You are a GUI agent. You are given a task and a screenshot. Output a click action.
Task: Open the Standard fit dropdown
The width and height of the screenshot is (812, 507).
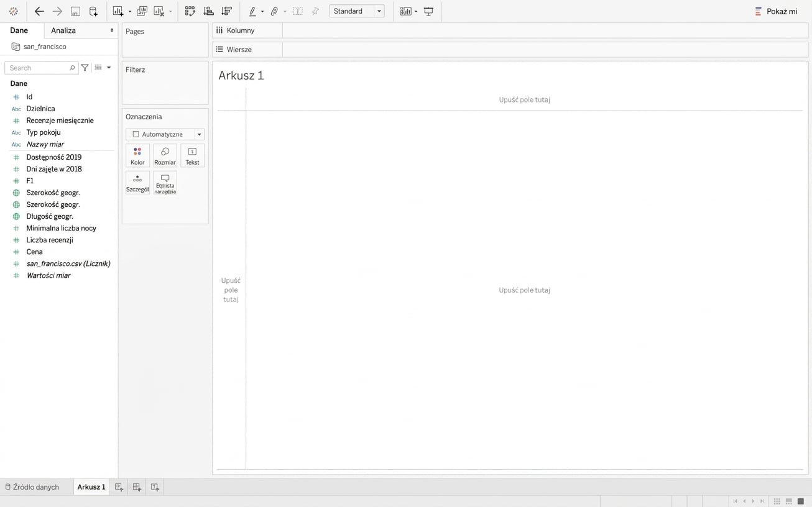click(357, 11)
